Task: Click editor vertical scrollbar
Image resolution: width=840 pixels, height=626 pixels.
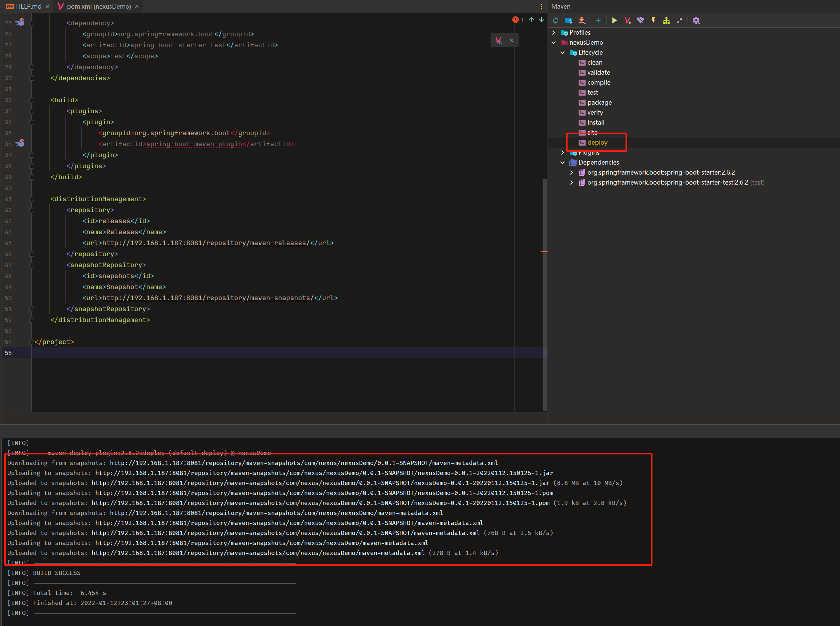Action: 545,294
